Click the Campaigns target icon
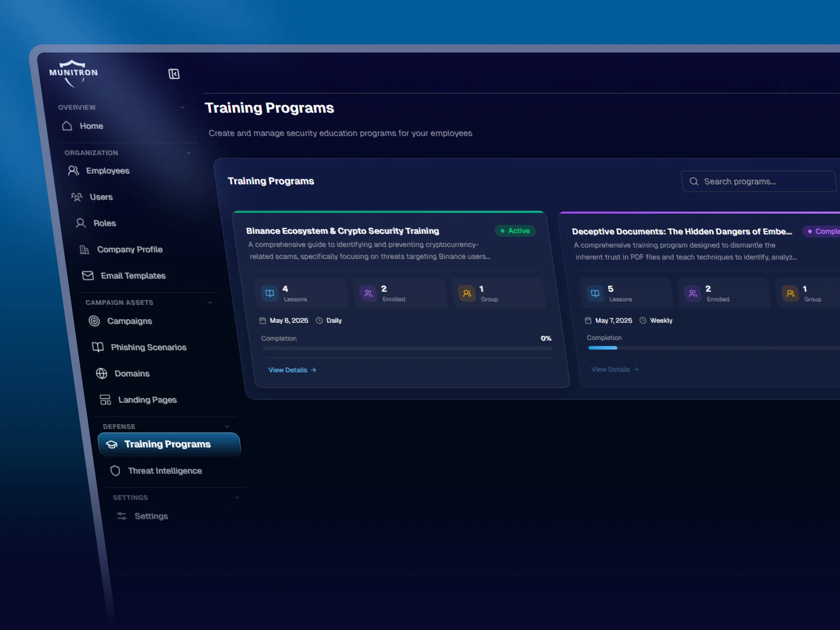Image resolution: width=840 pixels, height=630 pixels. point(94,321)
